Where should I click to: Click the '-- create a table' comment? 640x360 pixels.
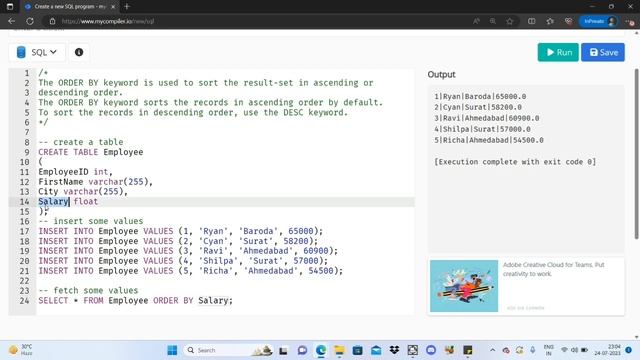tap(81, 142)
